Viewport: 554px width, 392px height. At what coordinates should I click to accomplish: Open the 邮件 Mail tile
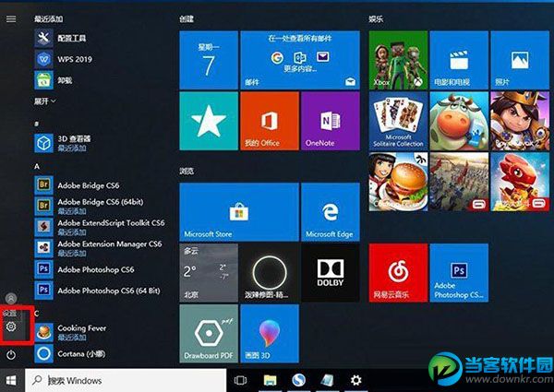pos(300,60)
